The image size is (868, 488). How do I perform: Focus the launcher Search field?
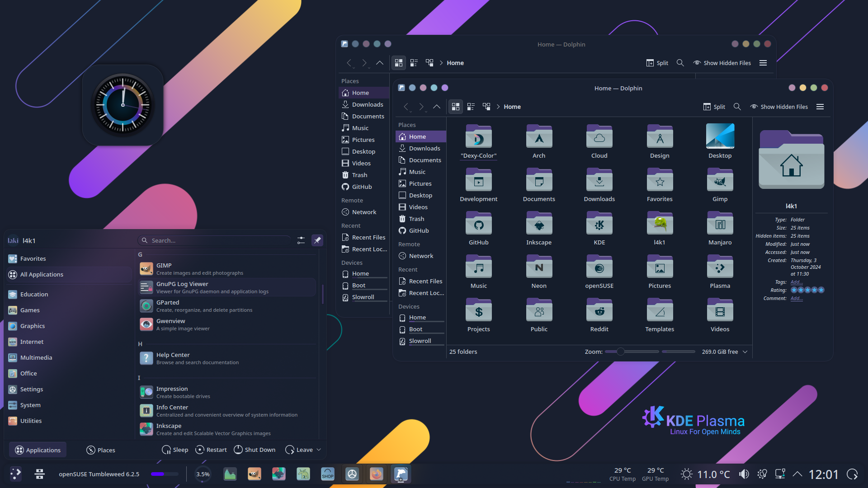(215, 240)
